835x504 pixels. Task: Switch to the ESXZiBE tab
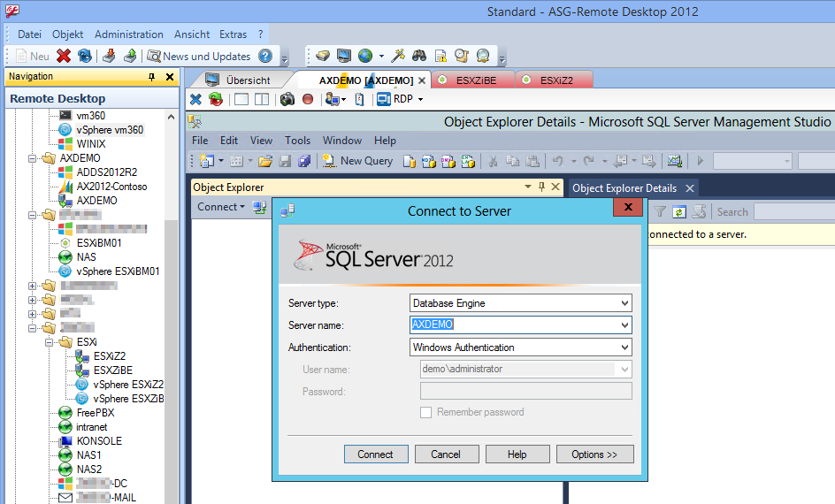coord(473,80)
